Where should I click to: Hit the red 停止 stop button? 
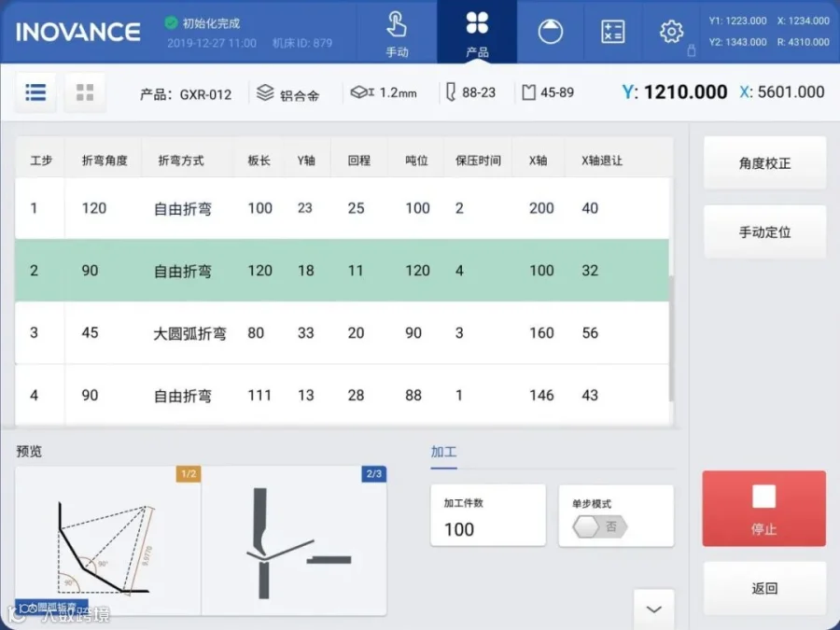[x=763, y=509]
